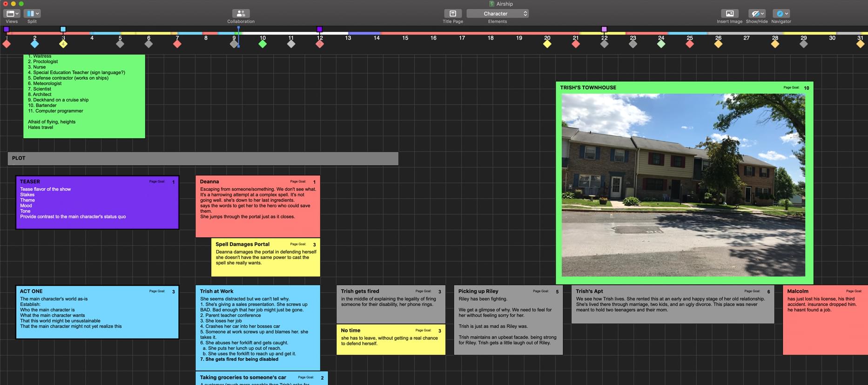Click the green diamond marker under page 10

pos(262,44)
